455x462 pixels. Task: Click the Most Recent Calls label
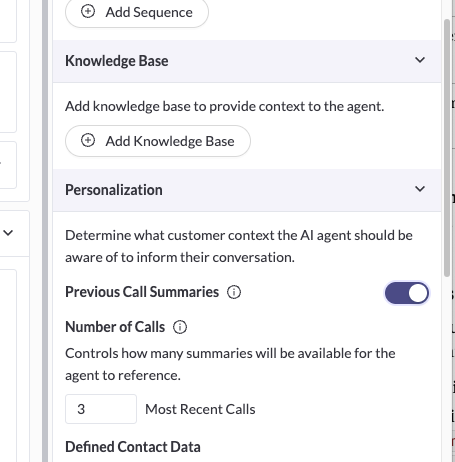[x=200, y=409]
